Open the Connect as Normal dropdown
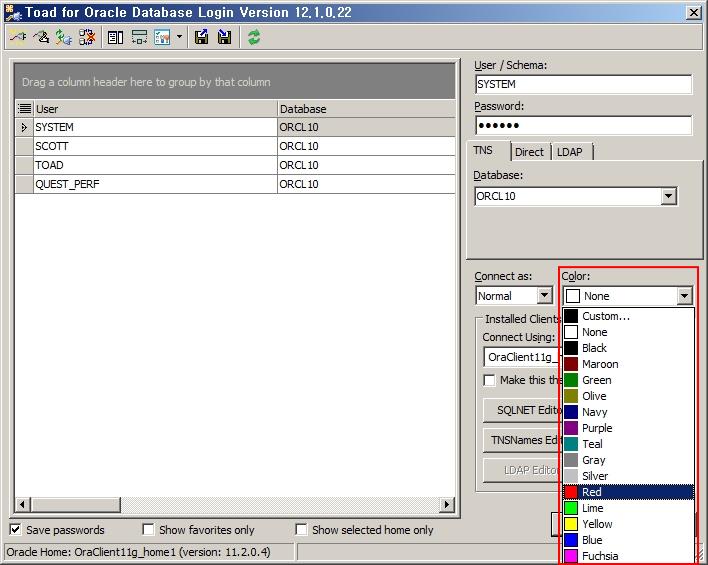The width and height of the screenshot is (708, 565). click(x=544, y=296)
